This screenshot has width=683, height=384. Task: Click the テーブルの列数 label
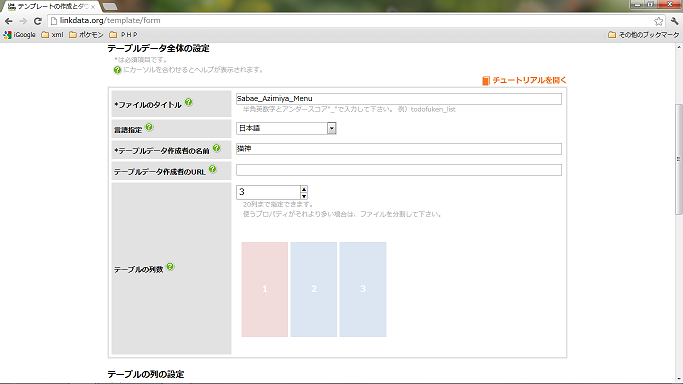[x=139, y=269]
